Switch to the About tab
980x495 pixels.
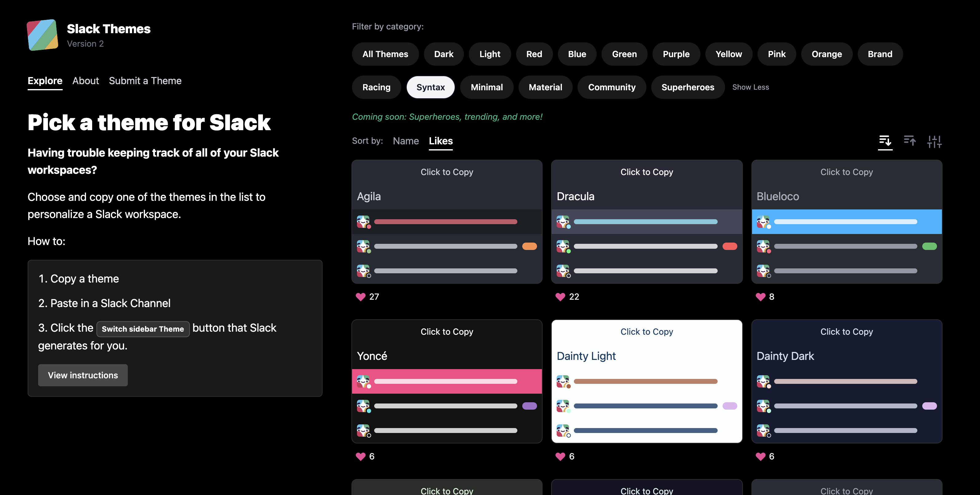coord(85,80)
